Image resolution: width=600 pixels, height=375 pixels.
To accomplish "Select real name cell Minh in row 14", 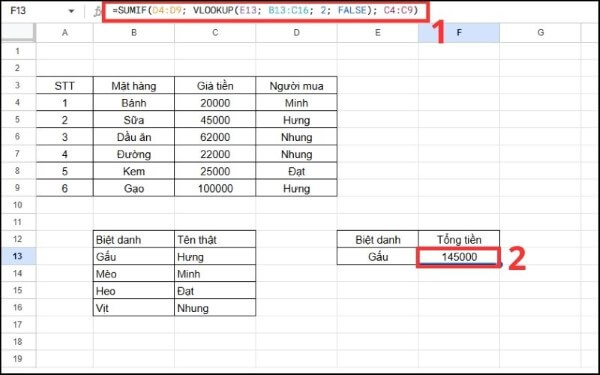I will [x=215, y=274].
